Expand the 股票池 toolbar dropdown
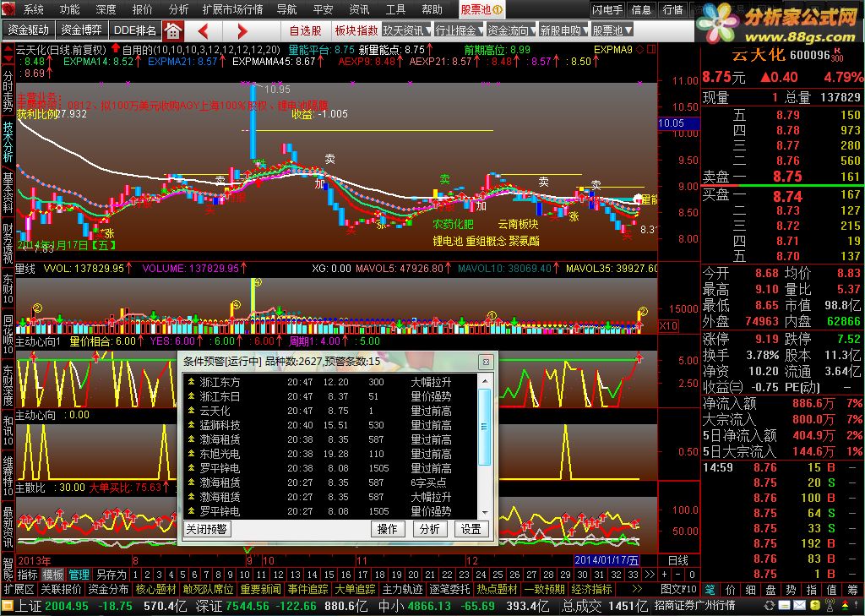This screenshot has height=616, width=865. [x=612, y=31]
